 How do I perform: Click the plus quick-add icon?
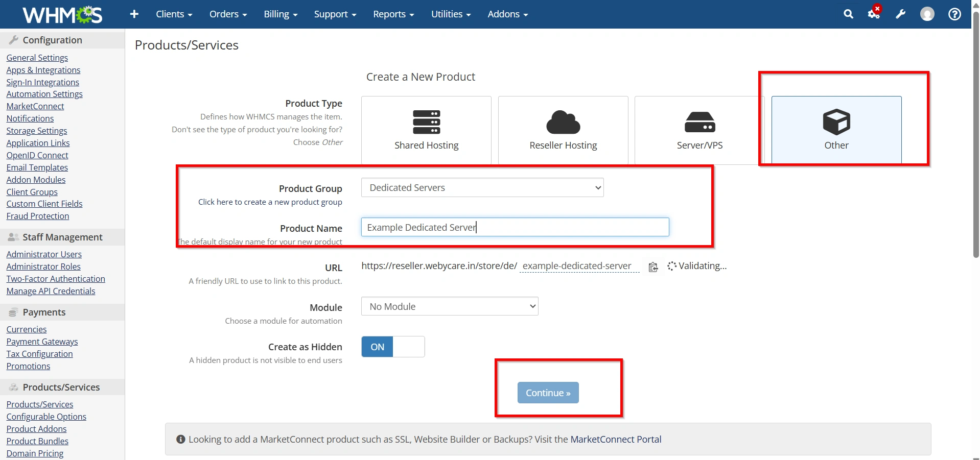coord(134,14)
